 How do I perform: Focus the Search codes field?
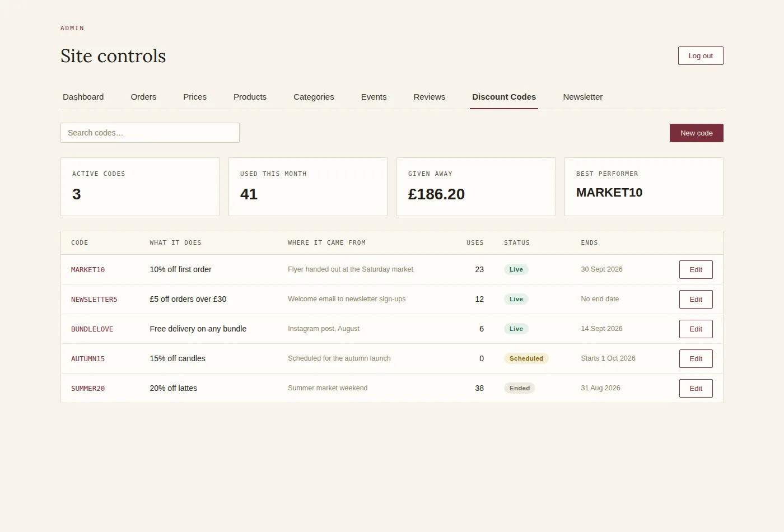pos(150,133)
